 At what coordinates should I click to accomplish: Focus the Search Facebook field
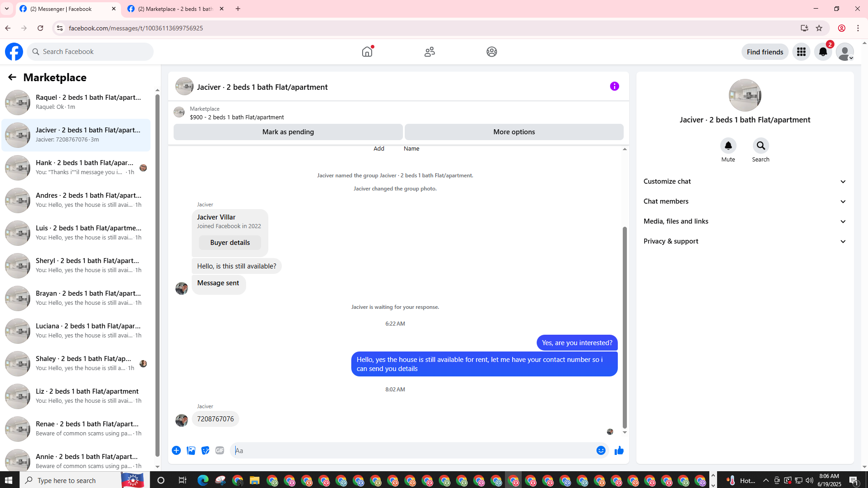(91, 52)
